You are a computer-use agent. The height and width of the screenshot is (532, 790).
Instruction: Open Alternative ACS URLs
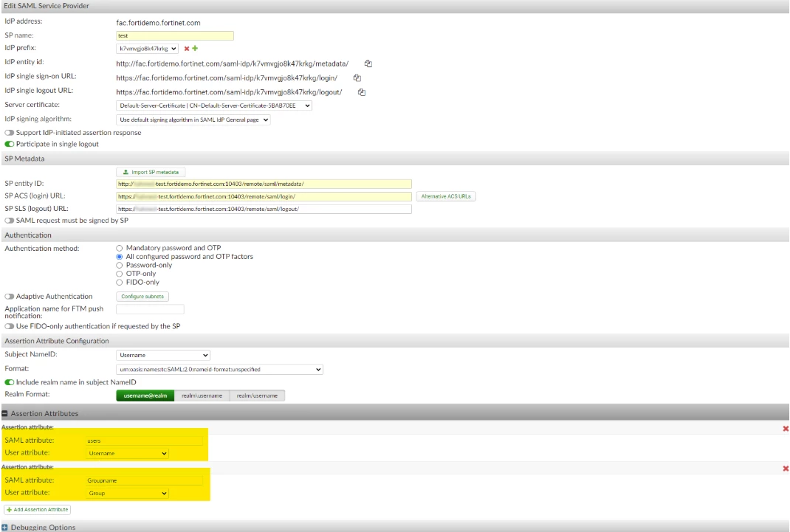(x=446, y=196)
